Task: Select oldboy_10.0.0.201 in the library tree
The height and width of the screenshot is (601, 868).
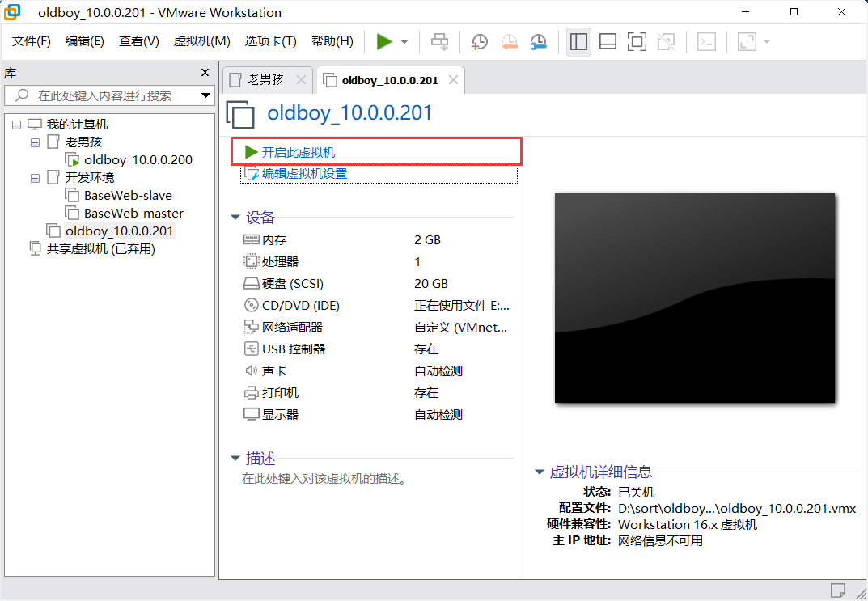Action: click(x=119, y=231)
